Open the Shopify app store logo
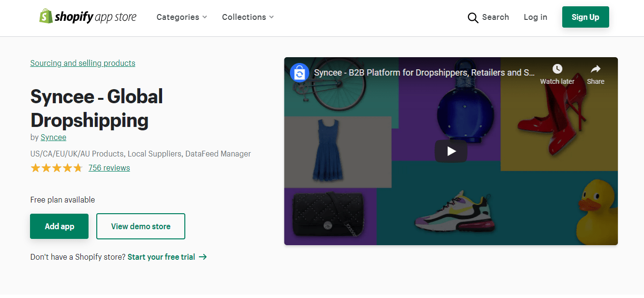Image resolution: width=644 pixels, height=298 pixels. pos(88,17)
